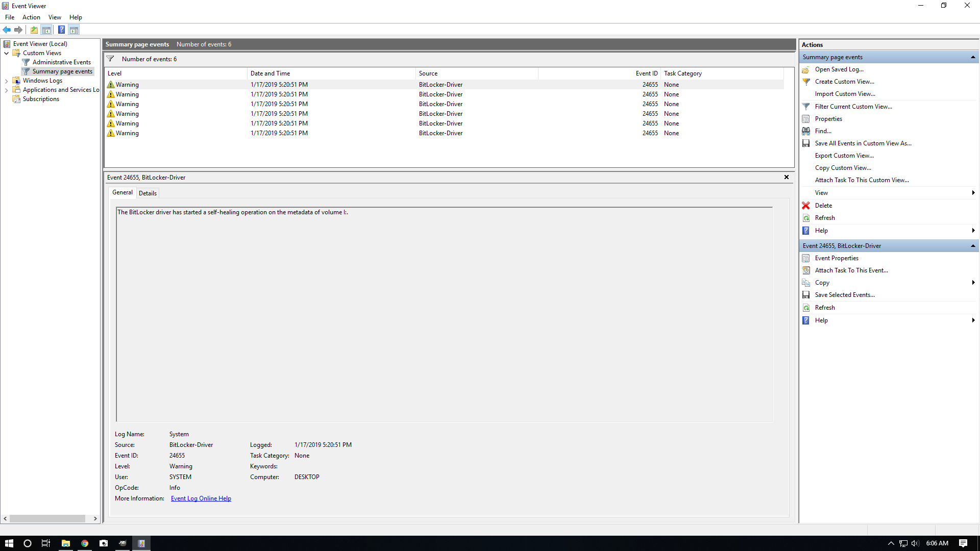Screen dimensions: 980x551
Task: Click Export Custom View action
Action: [844, 156]
